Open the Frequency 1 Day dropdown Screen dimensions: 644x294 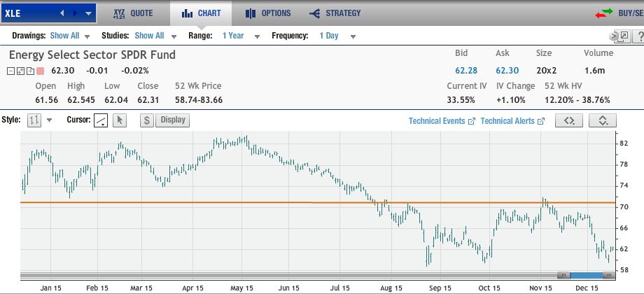pyautogui.click(x=337, y=36)
